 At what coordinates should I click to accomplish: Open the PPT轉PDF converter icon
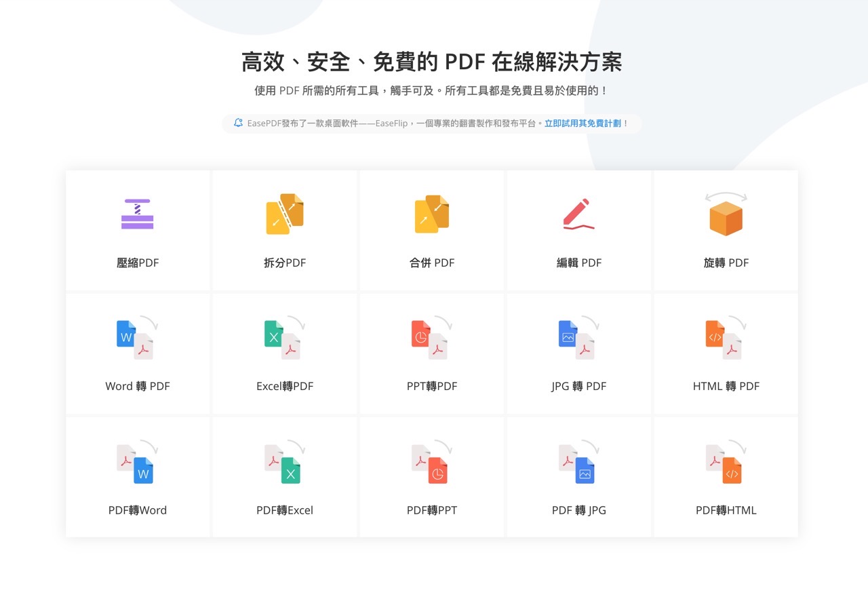tap(432, 338)
